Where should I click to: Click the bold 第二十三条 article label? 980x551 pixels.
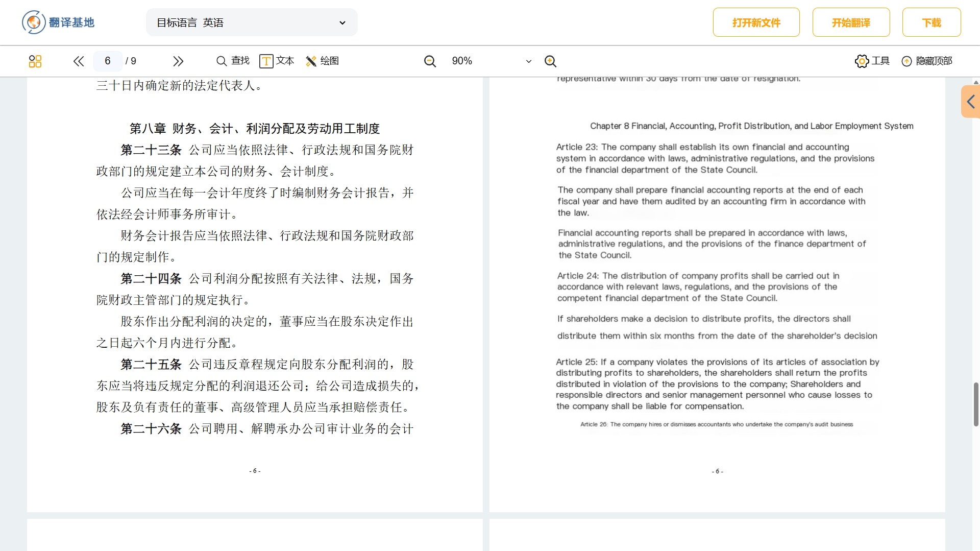tap(151, 150)
